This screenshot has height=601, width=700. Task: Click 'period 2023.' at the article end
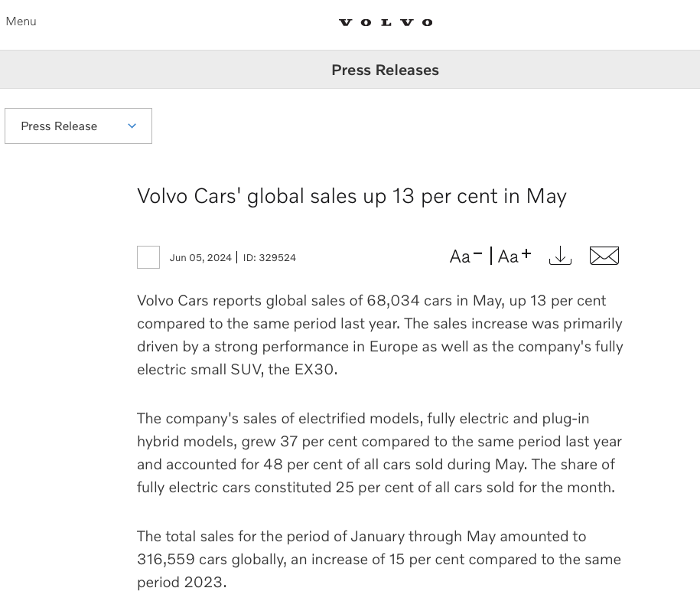click(181, 582)
